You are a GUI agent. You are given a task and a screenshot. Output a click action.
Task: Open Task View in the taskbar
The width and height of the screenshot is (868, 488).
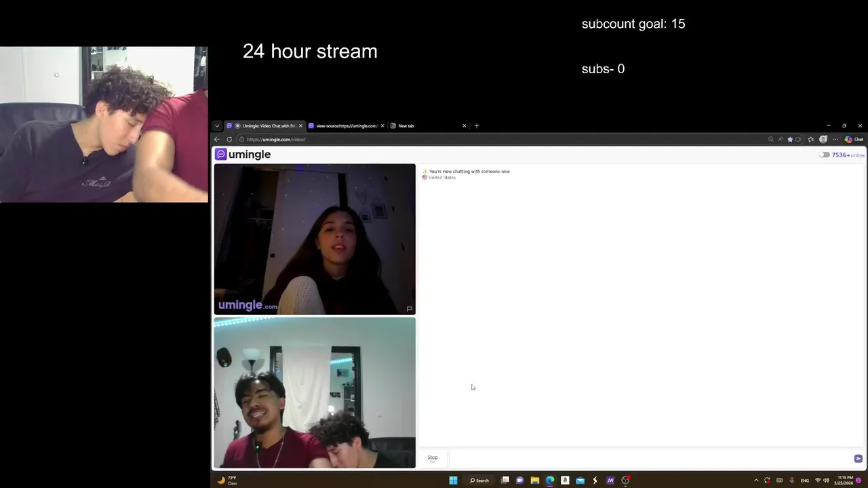(x=505, y=481)
